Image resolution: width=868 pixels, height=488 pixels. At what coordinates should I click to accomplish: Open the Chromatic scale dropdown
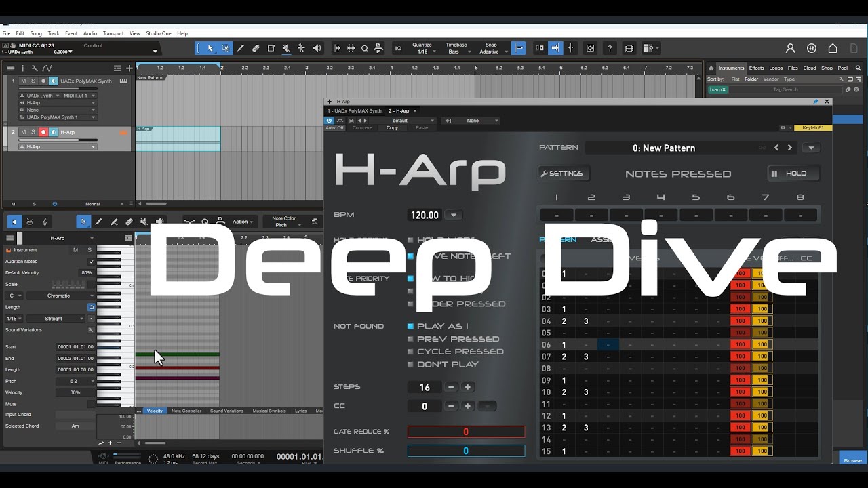click(62, 296)
